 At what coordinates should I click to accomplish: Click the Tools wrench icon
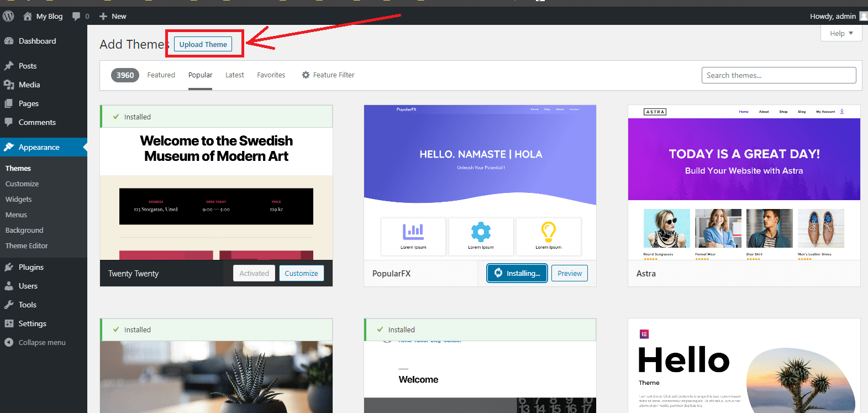click(9, 305)
